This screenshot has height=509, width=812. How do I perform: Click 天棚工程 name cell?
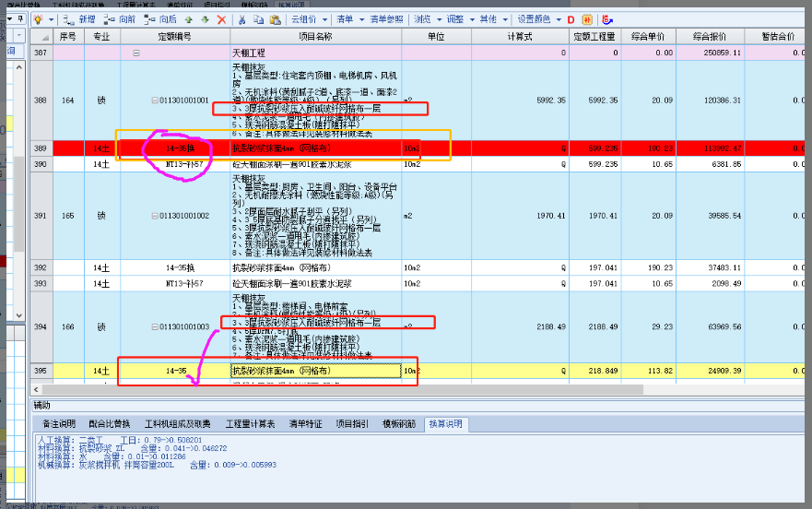[x=315, y=53]
